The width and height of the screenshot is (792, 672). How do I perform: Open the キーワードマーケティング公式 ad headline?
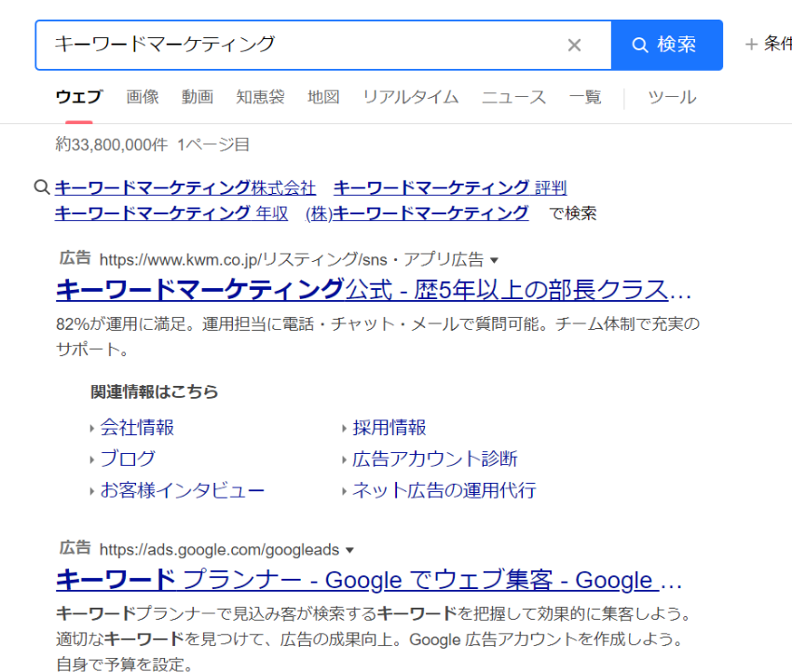(x=374, y=290)
